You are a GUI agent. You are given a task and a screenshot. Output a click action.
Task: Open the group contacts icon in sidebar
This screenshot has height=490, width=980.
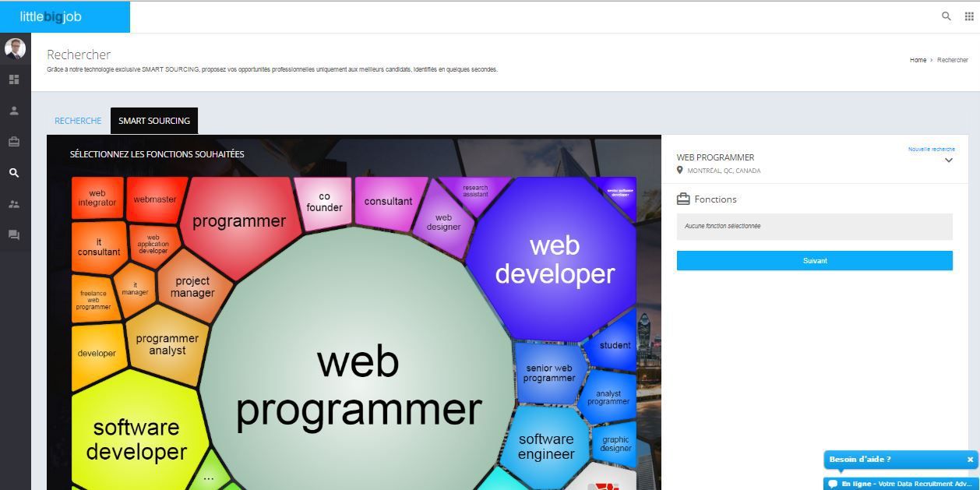click(14, 204)
